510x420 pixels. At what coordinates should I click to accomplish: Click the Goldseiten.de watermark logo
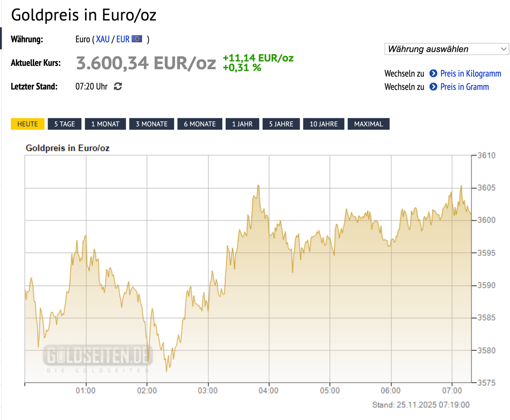(x=98, y=357)
